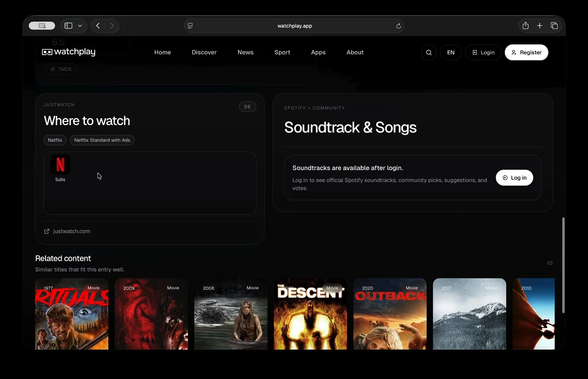Go forward with the browser forward arrow

pyautogui.click(x=112, y=26)
